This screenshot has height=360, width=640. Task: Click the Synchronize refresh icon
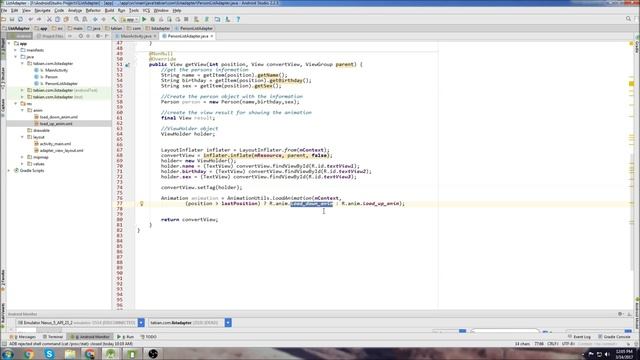tap(20, 19)
